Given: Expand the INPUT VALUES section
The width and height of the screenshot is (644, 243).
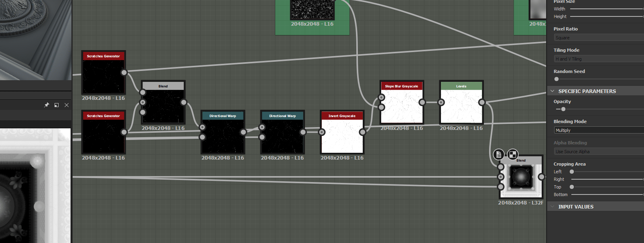Looking at the screenshot, I should pos(553,207).
